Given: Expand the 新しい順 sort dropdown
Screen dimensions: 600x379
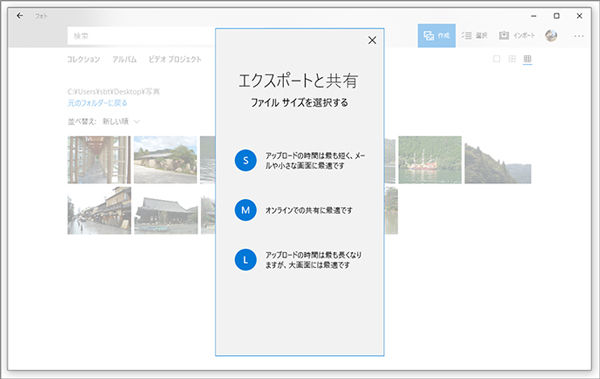Looking at the screenshot, I should (121, 121).
